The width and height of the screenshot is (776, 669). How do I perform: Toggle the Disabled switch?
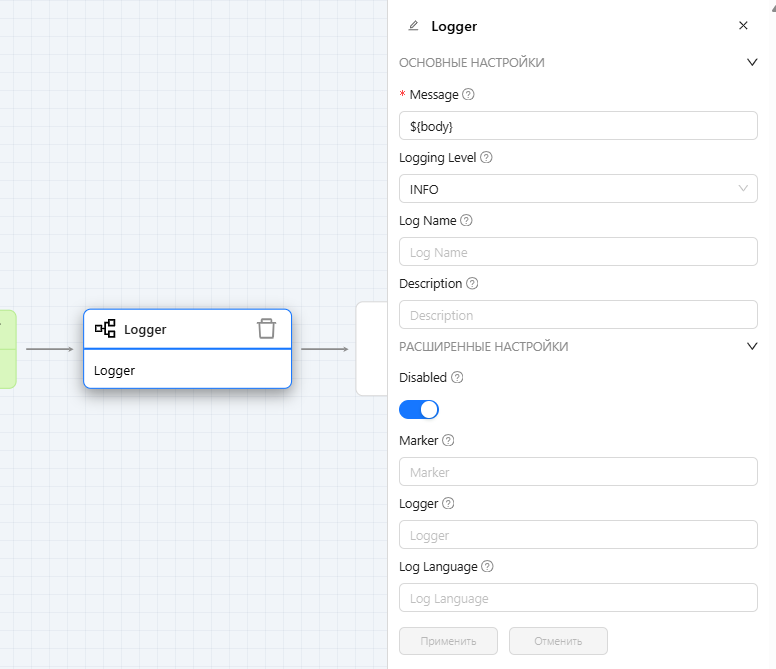pos(419,409)
